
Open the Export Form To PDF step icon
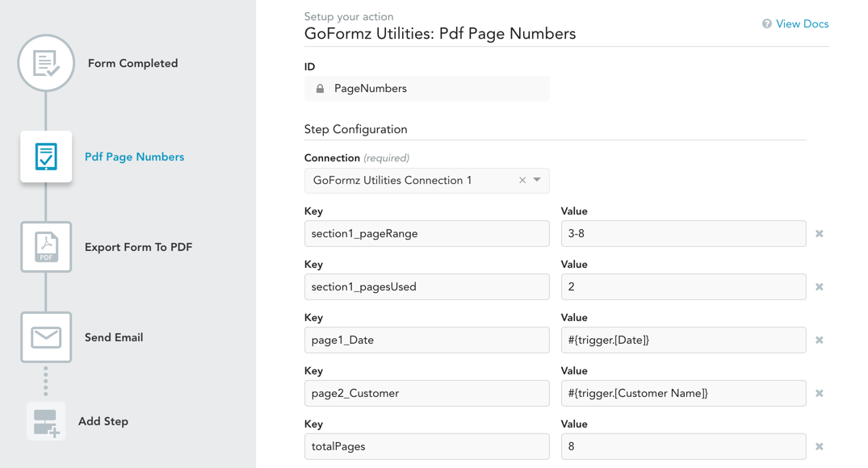[46, 247]
